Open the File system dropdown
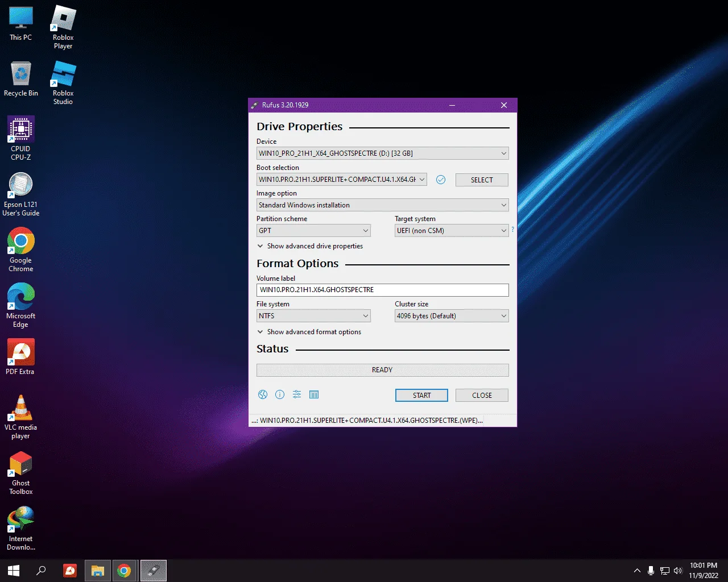728x582 pixels. click(313, 316)
